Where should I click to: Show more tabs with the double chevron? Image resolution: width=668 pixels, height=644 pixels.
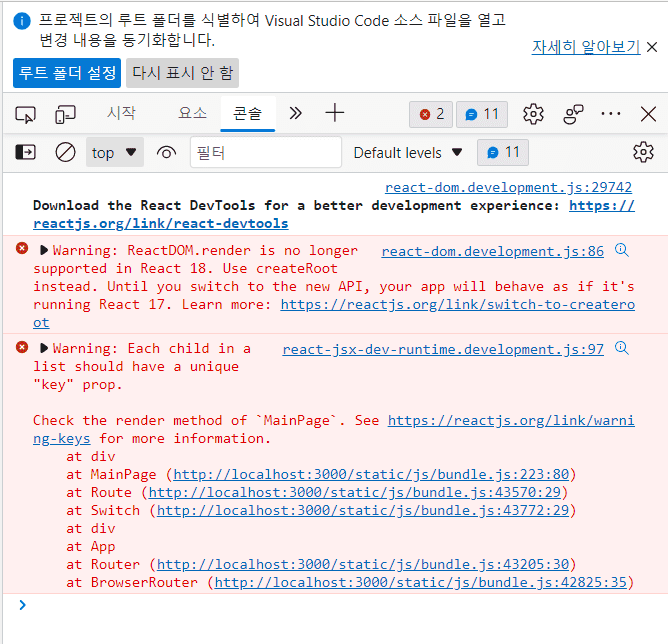[295, 113]
